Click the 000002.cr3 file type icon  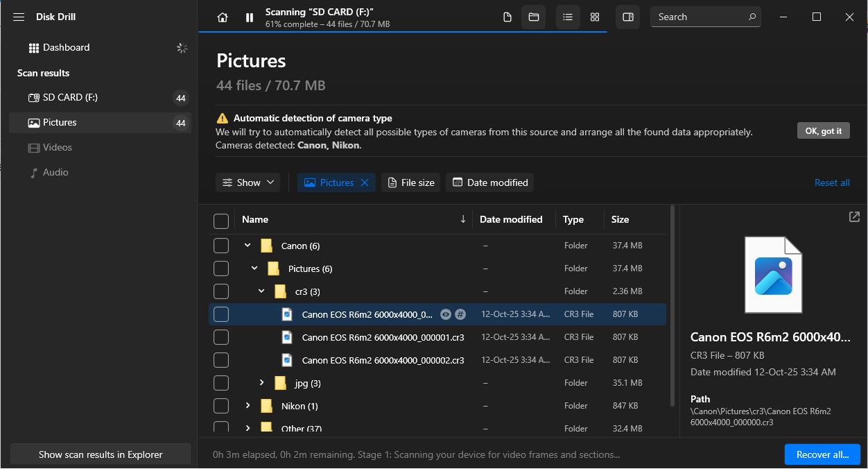[287, 360]
